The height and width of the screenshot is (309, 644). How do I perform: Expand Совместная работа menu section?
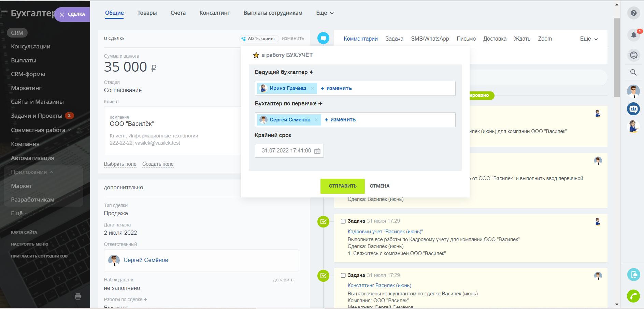pyautogui.click(x=41, y=130)
